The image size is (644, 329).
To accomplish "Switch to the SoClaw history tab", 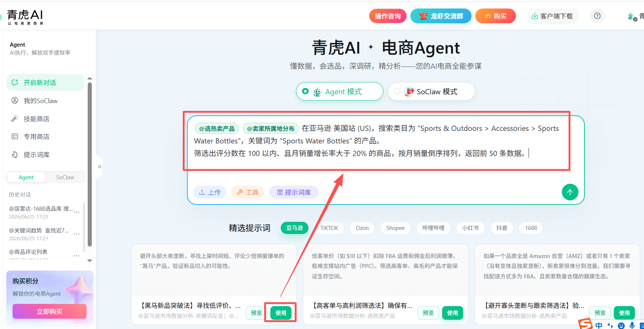I will click(x=65, y=177).
